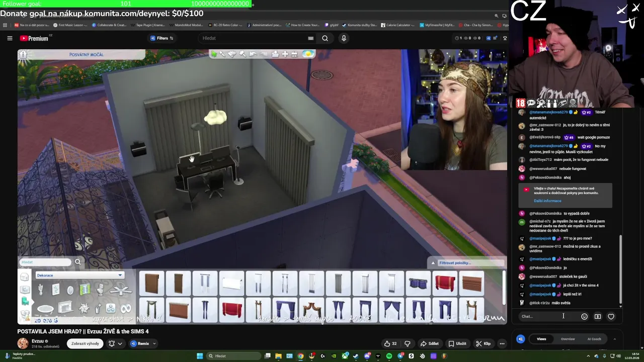This screenshot has width=644, height=362.
Task: Open the Evzuu channel name link
Action: [x=38, y=341]
